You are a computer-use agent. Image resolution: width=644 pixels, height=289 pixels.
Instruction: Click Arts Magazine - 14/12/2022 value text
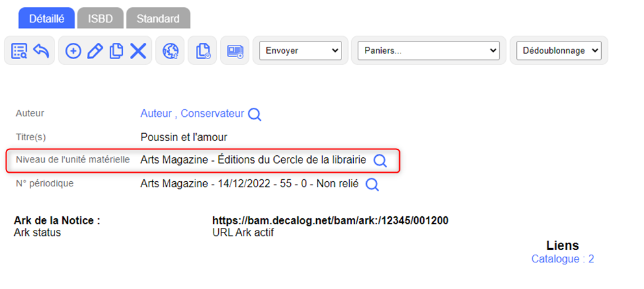pos(250,184)
